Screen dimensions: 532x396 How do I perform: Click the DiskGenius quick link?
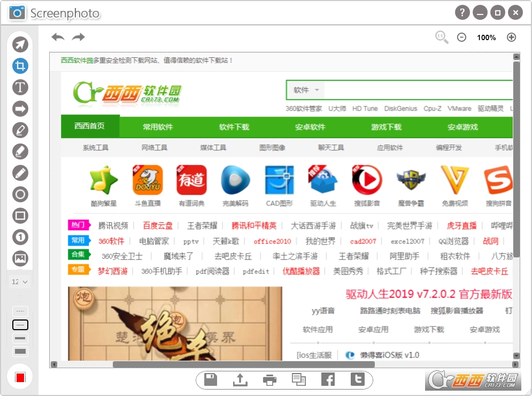pos(400,108)
